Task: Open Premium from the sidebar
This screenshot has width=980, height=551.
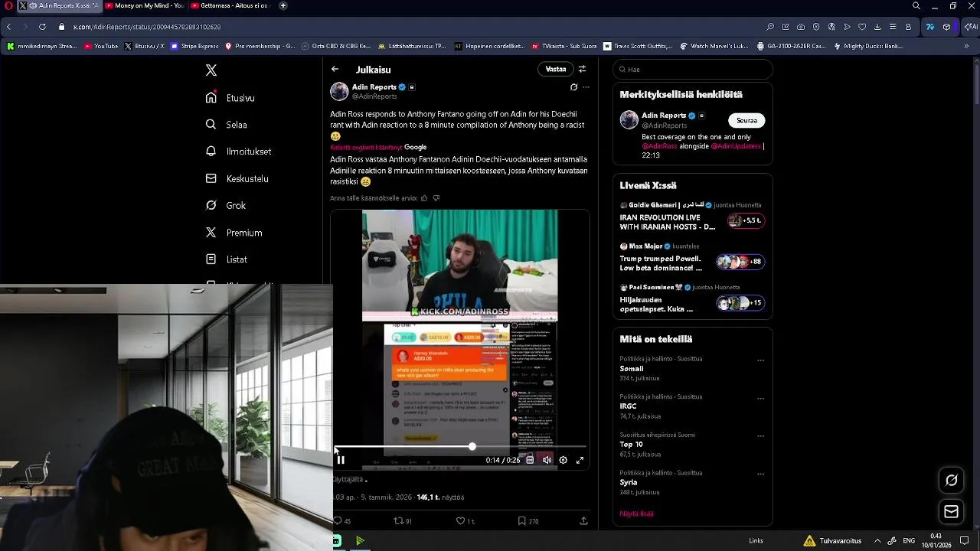Action: click(x=234, y=233)
